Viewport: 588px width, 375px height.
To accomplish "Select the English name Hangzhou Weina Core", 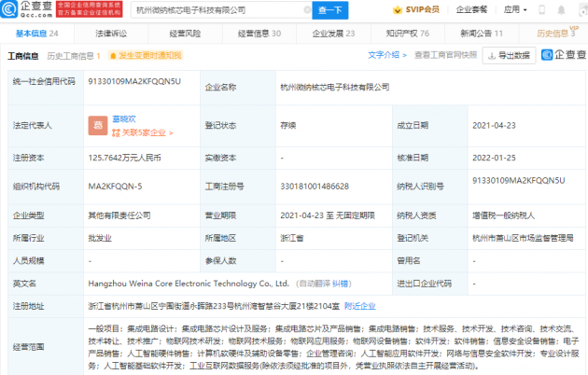I will coord(189,284).
